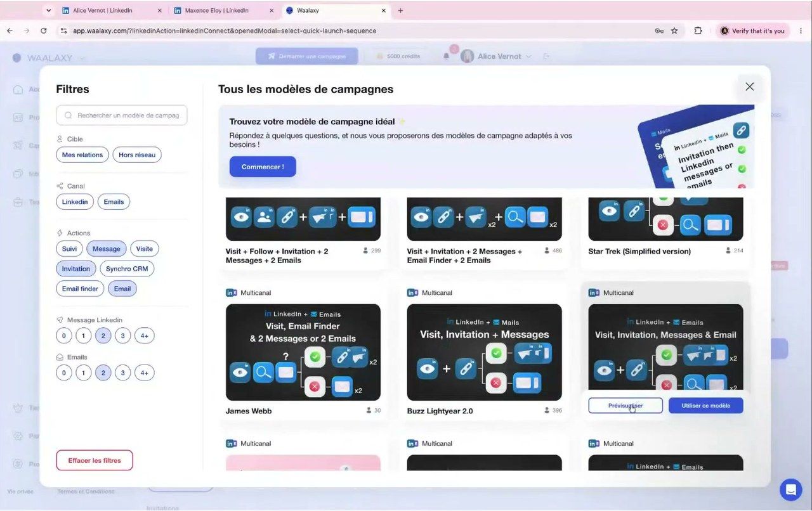The height and width of the screenshot is (511, 812).
Task: Click Utiliser ce modèle button
Action: (x=706, y=406)
